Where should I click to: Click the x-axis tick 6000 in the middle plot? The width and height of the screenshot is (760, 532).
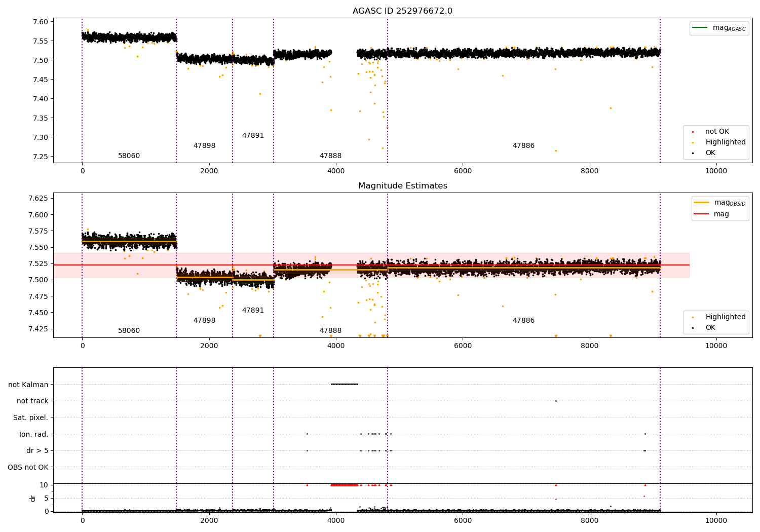click(x=463, y=346)
